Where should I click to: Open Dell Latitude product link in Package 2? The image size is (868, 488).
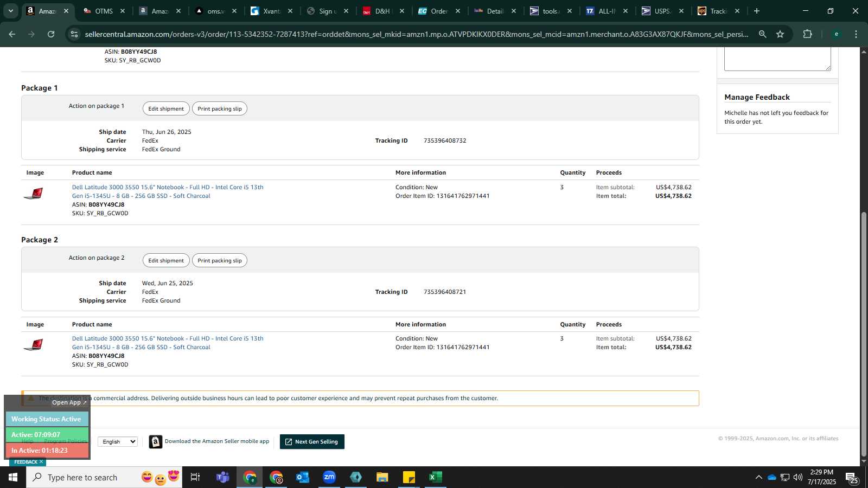point(168,343)
